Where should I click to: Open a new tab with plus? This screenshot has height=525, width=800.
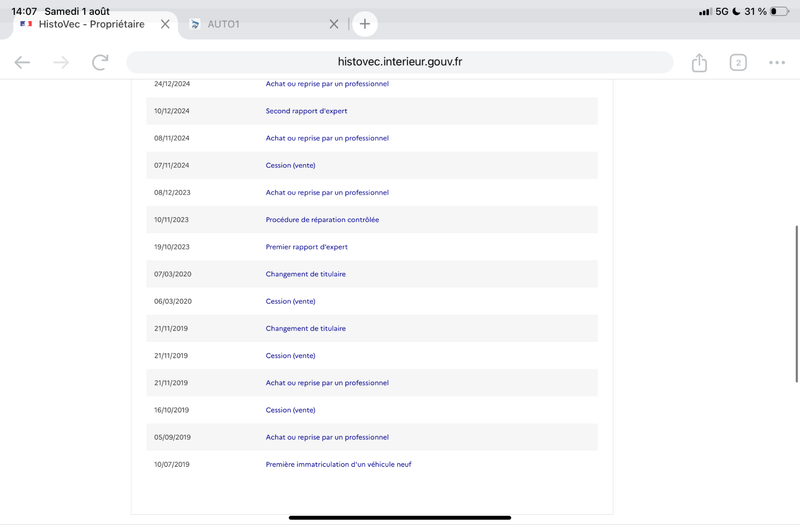point(364,24)
